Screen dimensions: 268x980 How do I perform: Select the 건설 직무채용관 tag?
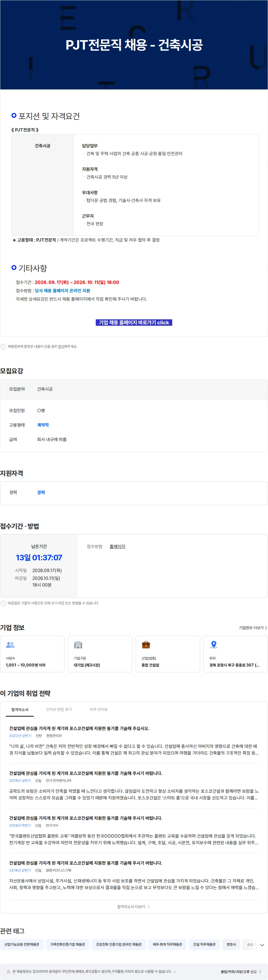(204, 944)
